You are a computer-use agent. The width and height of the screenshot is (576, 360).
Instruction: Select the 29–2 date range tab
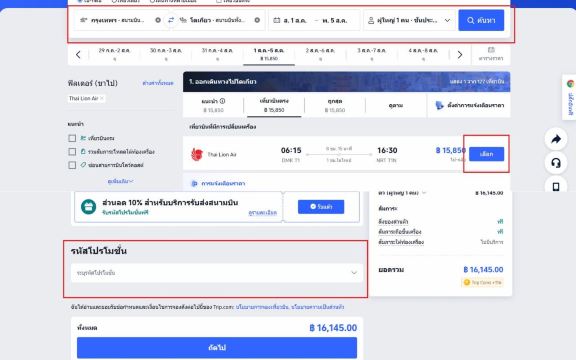pos(114,54)
